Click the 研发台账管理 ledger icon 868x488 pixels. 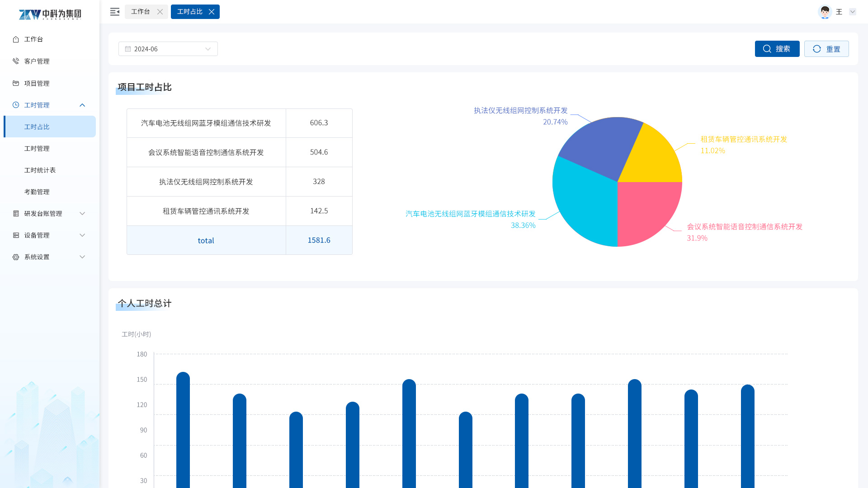(16, 213)
